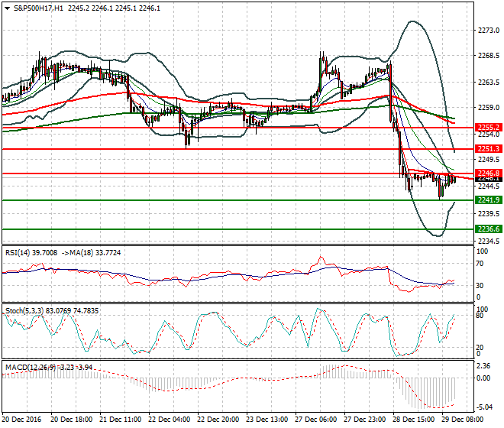The image size is (504, 428).
Task: Click the MACD 2.36 scale value
Action: (x=483, y=366)
